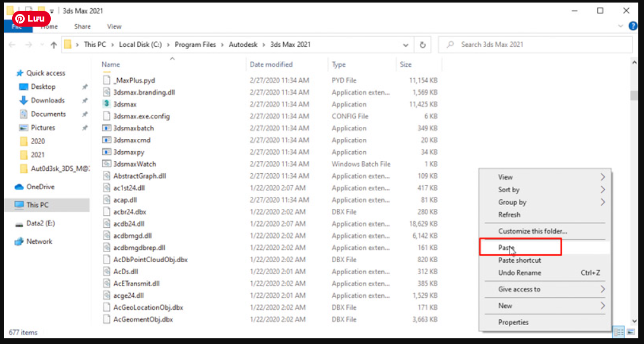Sort files by the Date modified column
The width and height of the screenshot is (644, 344).
point(271,65)
